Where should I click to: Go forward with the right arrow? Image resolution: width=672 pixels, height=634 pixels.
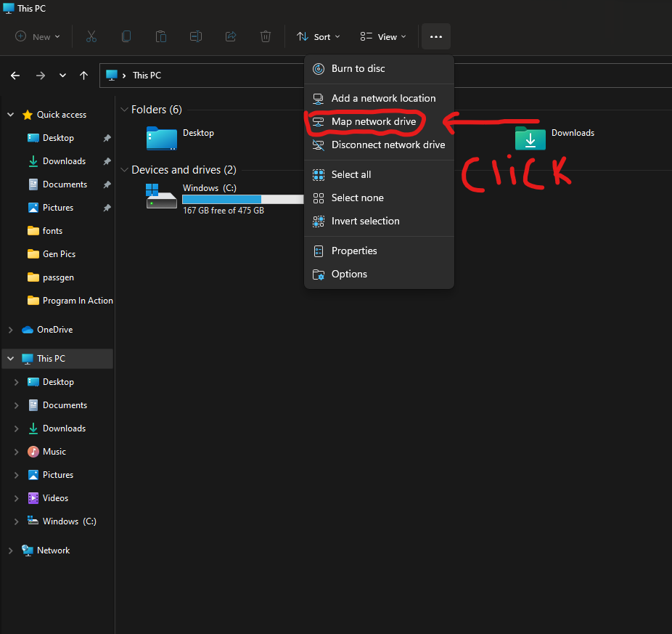coord(41,76)
